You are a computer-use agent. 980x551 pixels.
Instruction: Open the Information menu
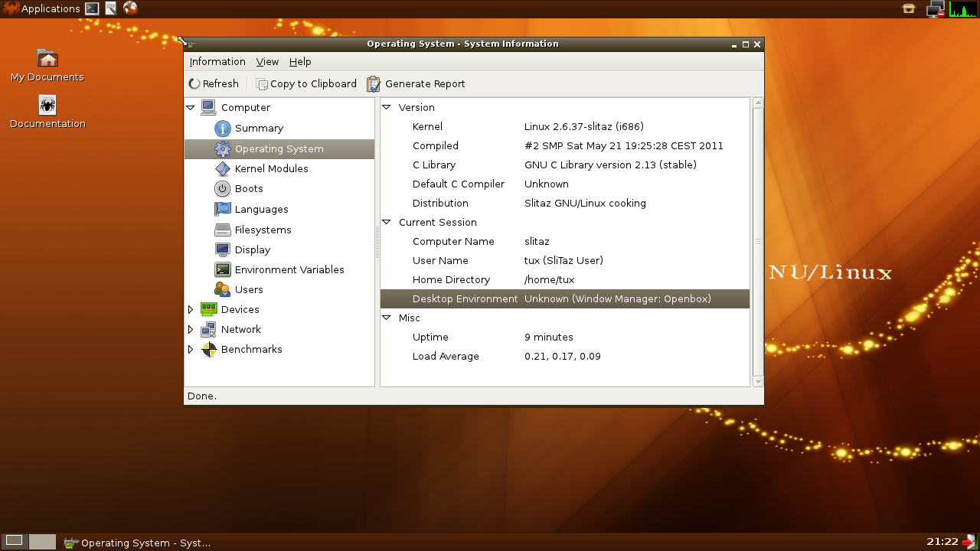217,62
